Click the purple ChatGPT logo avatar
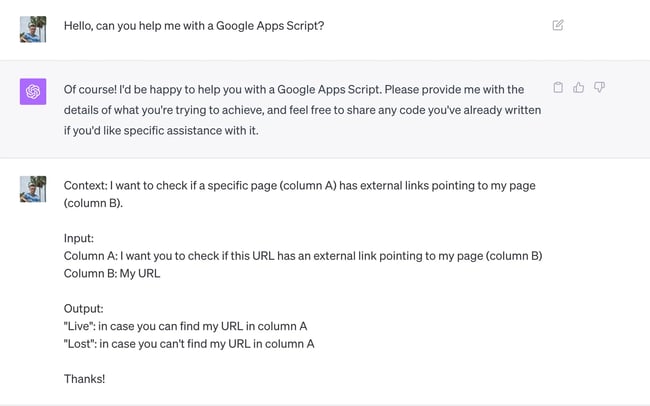Viewport: 650px width, 406px height. point(33,91)
